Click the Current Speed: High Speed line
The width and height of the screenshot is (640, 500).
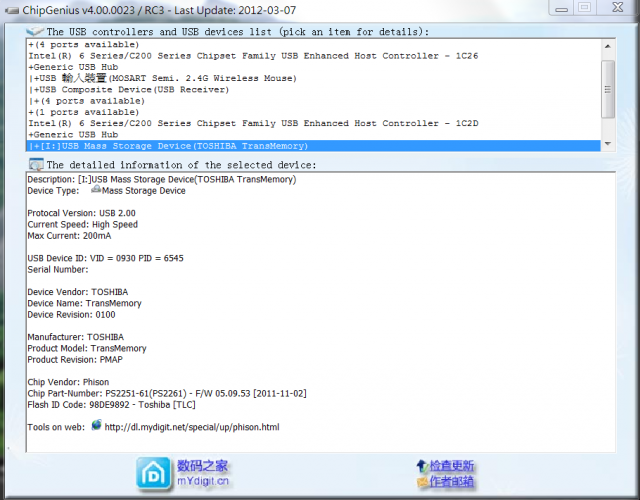click(x=82, y=224)
